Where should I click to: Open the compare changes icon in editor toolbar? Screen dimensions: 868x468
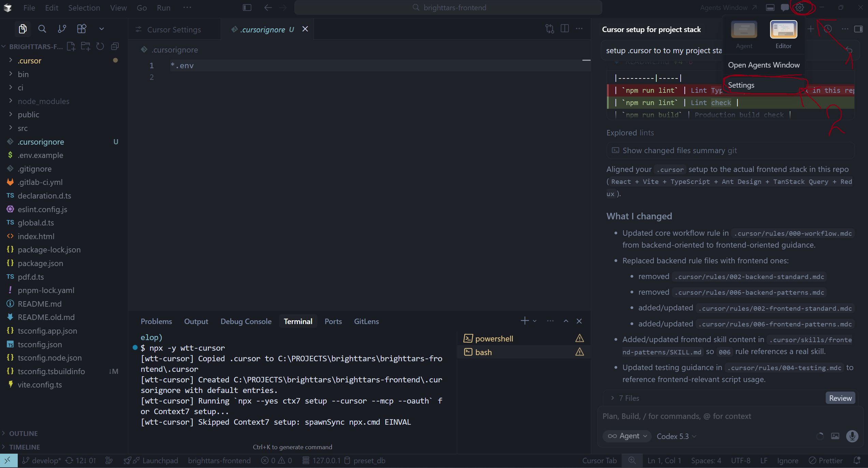click(550, 29)
